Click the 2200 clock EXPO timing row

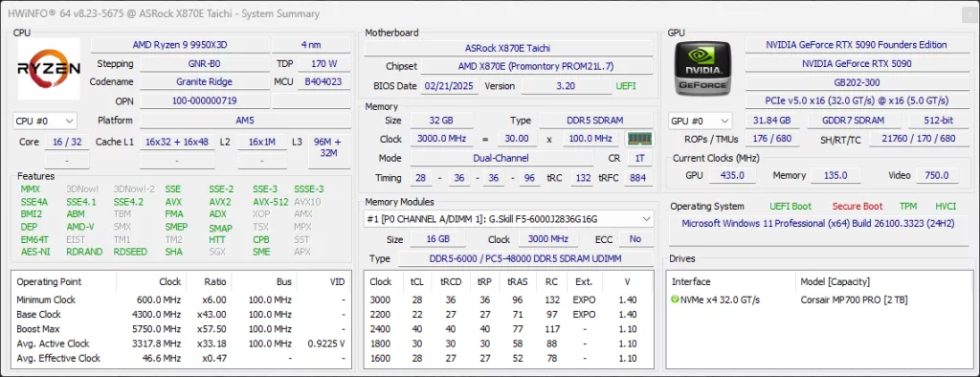pos(508,314)
